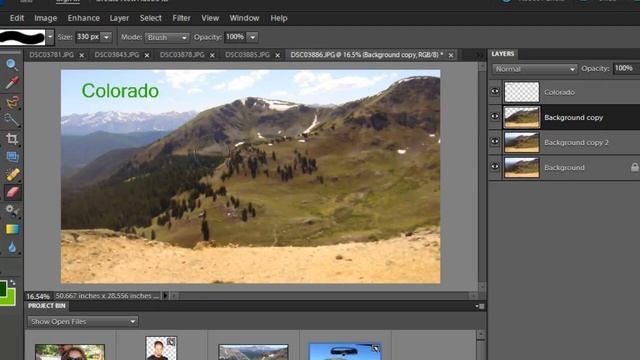
Task: Select the Smart Brush gear tool
Action: point(11,211)
